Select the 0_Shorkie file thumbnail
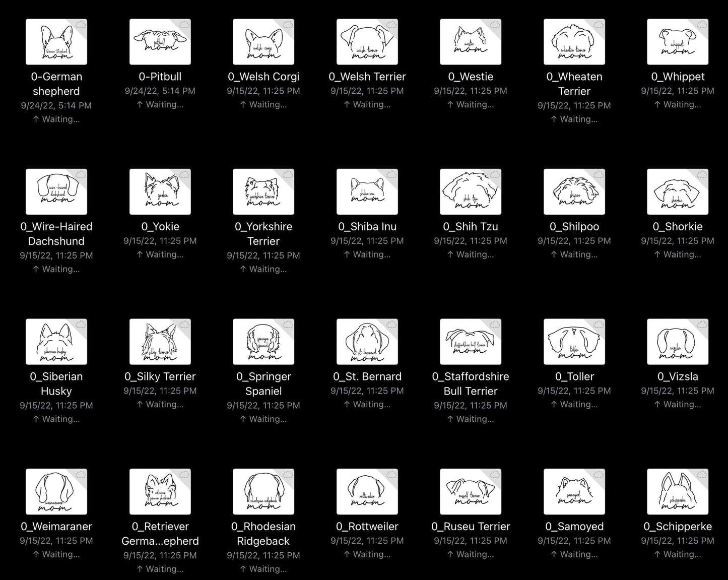 pyautogui.click(x=678, y=191)
